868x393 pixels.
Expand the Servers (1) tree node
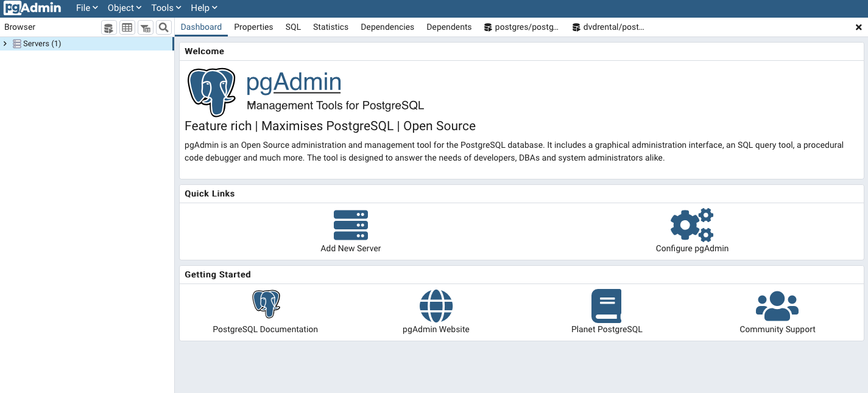(5, 44)
